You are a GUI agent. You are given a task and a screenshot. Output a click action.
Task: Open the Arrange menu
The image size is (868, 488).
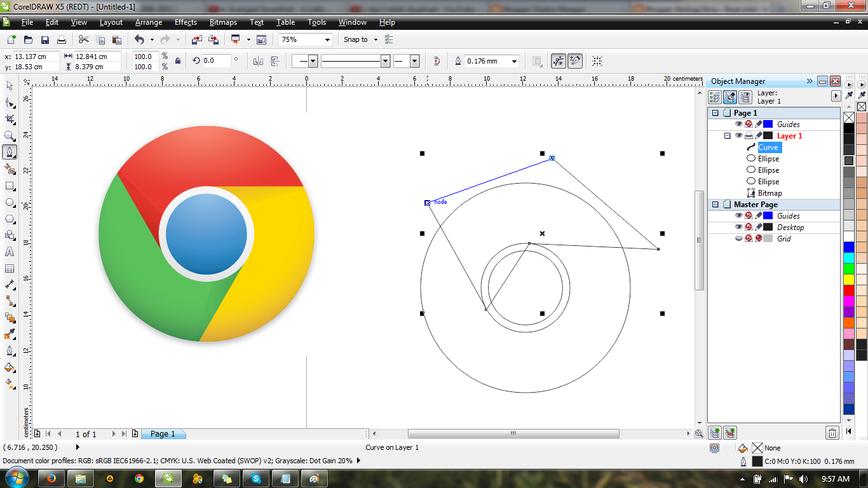pyautogui.click(x=149, y=22)
